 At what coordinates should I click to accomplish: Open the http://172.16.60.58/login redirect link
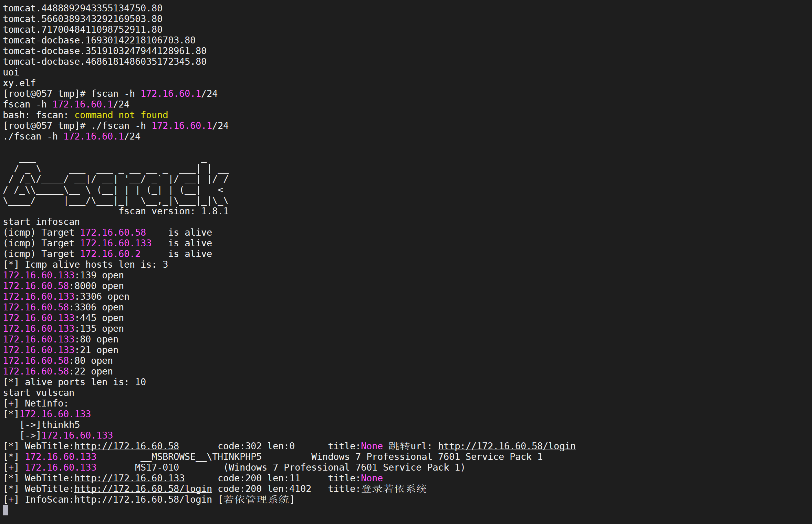click(506, 446)
